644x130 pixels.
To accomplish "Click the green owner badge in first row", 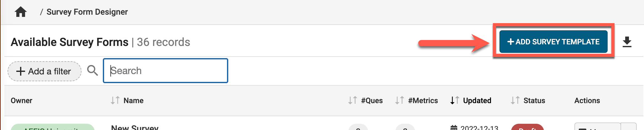I will pos(52,127).
